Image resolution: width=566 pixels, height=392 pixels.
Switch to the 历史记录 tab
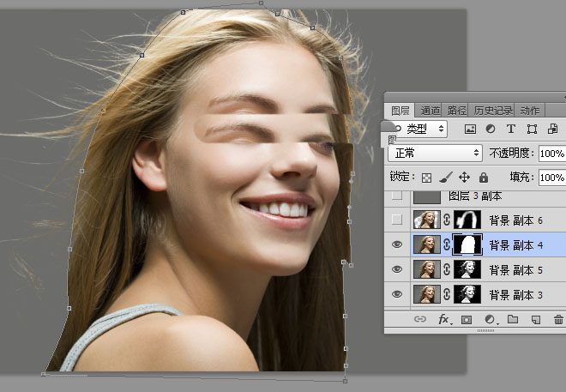(493, 111)
